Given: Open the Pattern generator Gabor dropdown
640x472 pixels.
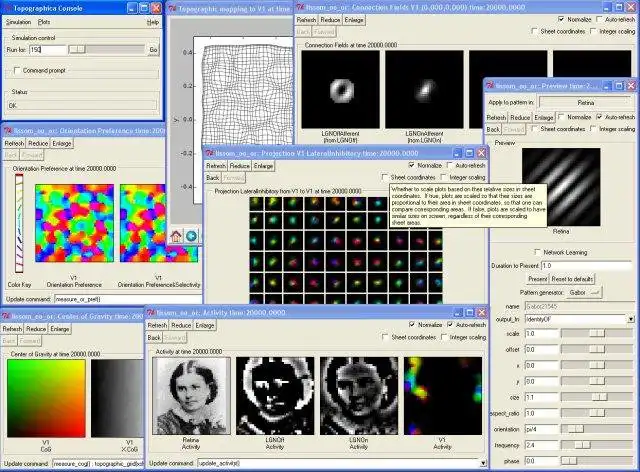Looking at the screenshot, I should point(583,291).
